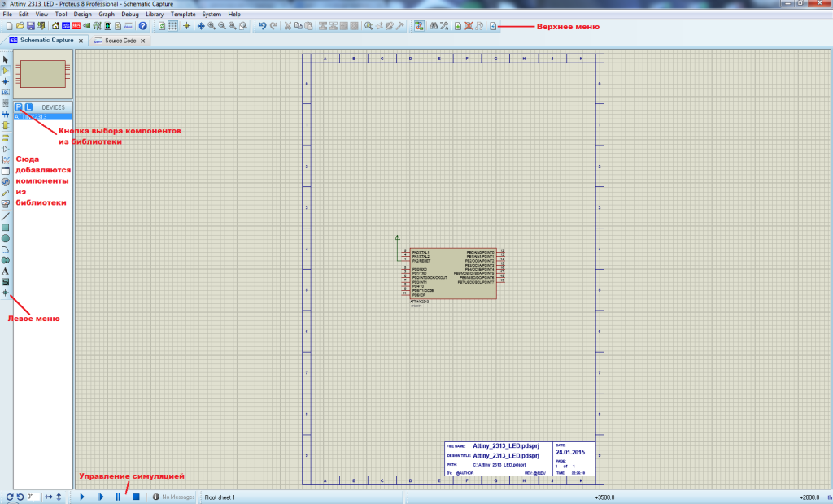The height and width of the screenshot is (504, 833).
Task: Pause the running simulation
Action: (x=118, y=497)
